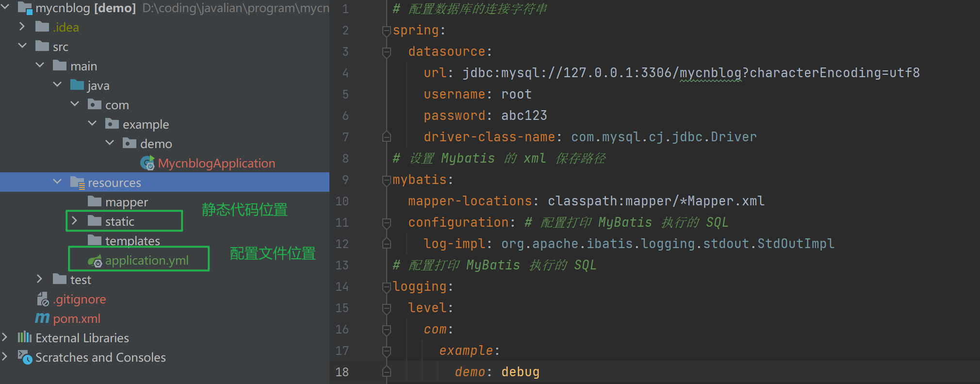Viewport: 980px width, 384px height.
Task: Expand Scratches and Consoles chevron
Action: click(4, 356)
